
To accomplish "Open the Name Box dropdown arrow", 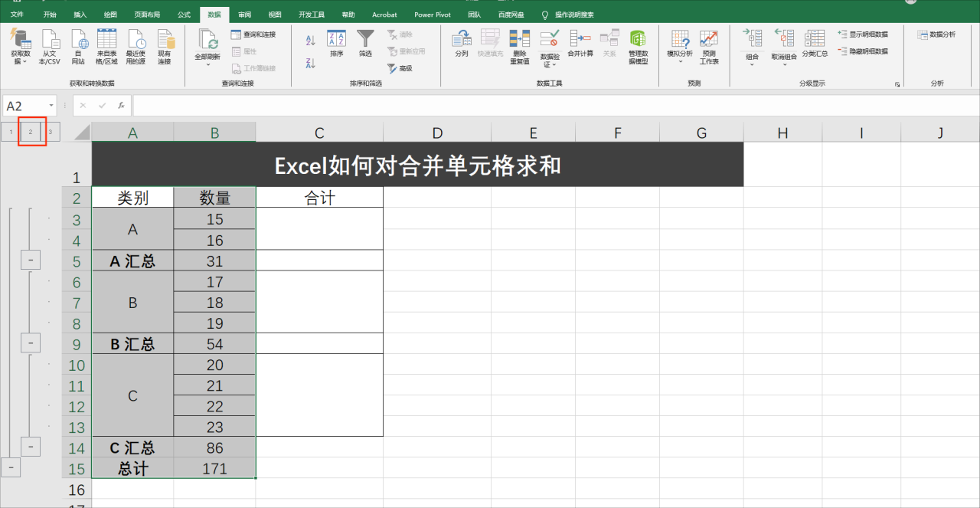I will tap(51, 106).
